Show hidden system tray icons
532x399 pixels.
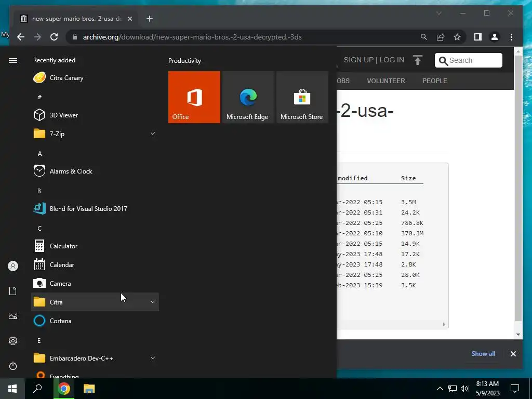coord(440,389)
